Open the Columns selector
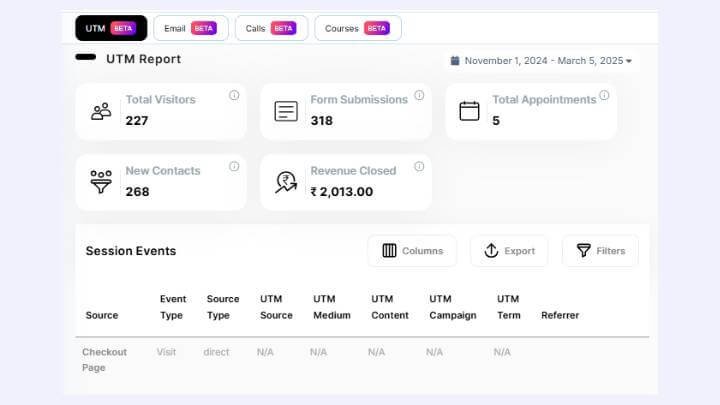Image resolution: width=720 pixels, height=405 pixels. pos(412,251)
